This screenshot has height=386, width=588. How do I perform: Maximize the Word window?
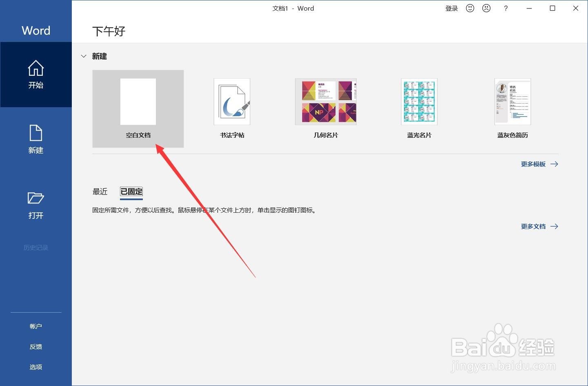[x=552, y=8]
